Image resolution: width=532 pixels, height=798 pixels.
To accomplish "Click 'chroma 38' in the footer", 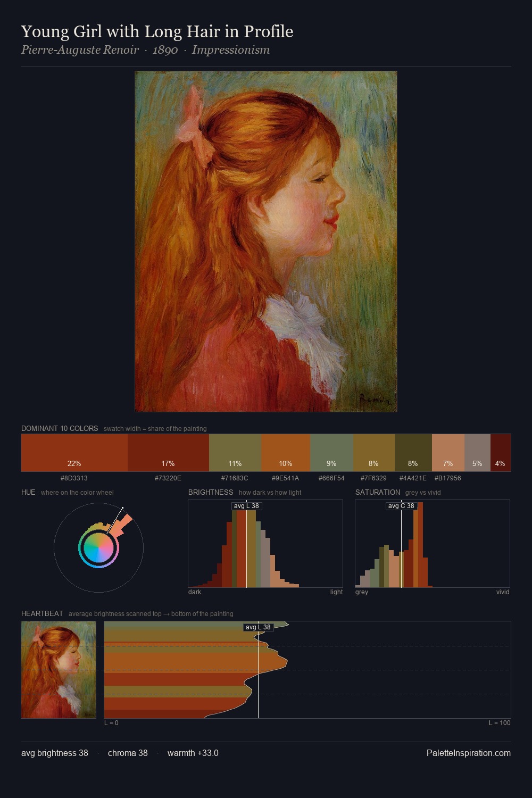I will click(x=128, y=753).
